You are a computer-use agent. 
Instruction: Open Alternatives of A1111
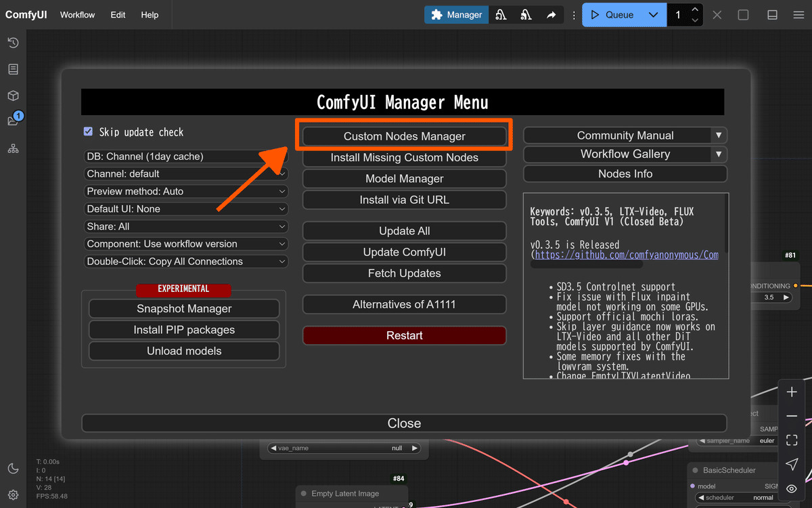coord(405,305)
